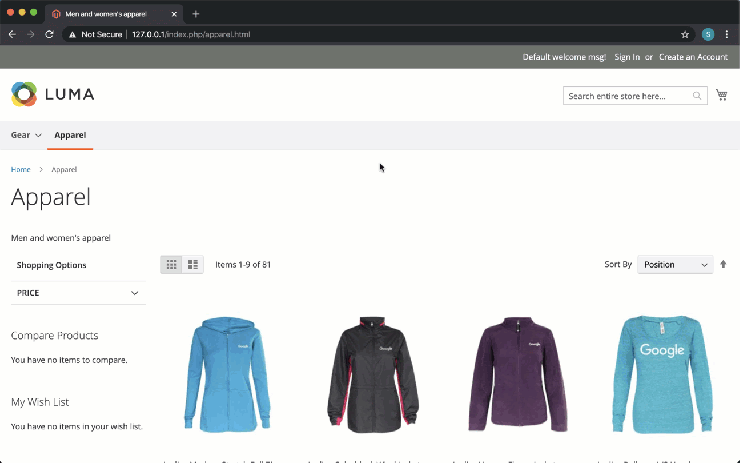Switch to list view mode
The width and height of the screenshot is (740, 463).
pos(193,265)
